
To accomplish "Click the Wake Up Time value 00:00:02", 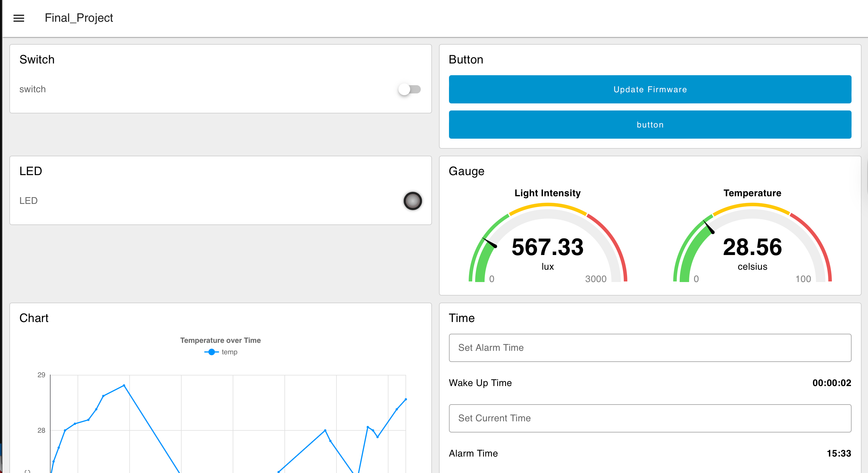I will click(832, 383).
